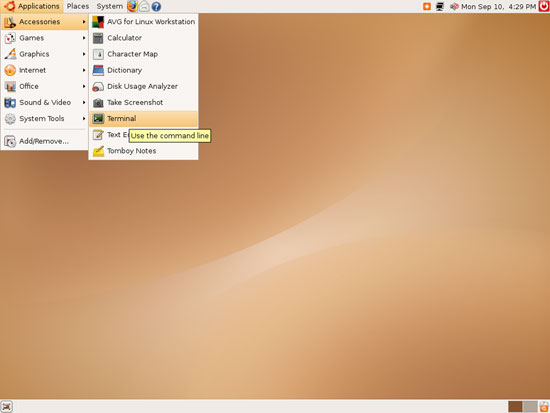Click the date and time clock

click(x=498, y=6)
